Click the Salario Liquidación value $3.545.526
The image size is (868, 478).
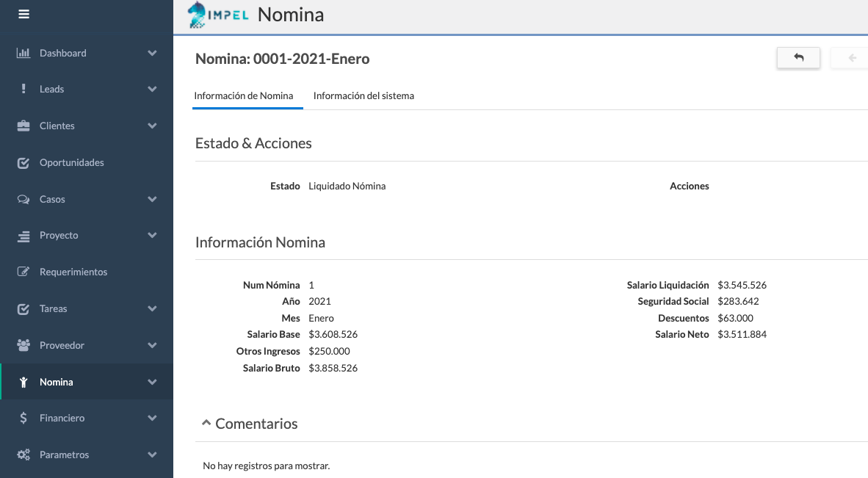(742, 285)
